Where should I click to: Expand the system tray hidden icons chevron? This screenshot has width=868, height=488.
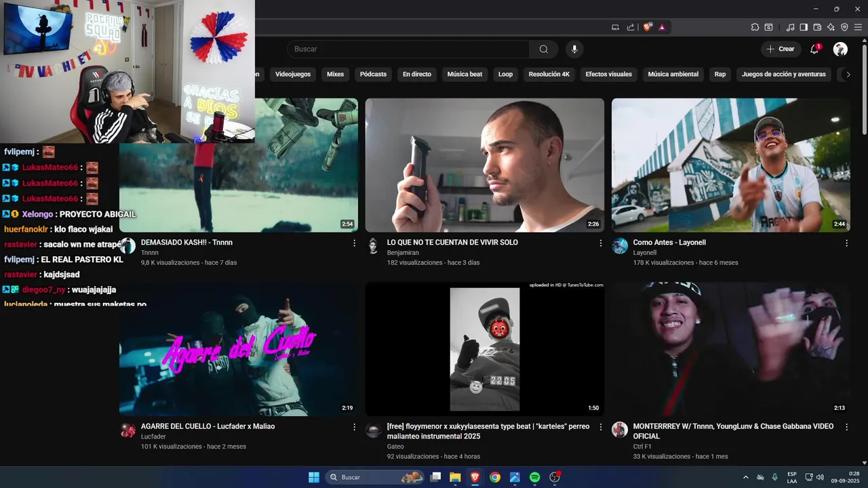pos(746,477)
